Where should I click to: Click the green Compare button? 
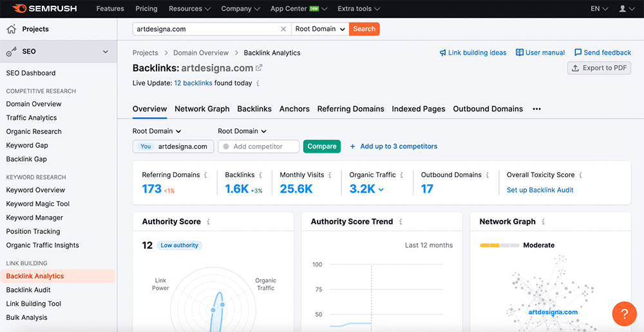322,147
